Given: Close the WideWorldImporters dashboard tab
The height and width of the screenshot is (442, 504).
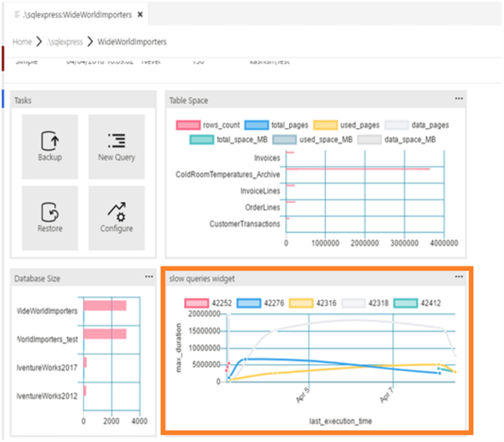Looking at the screenshot, I should tap(140, 14).
